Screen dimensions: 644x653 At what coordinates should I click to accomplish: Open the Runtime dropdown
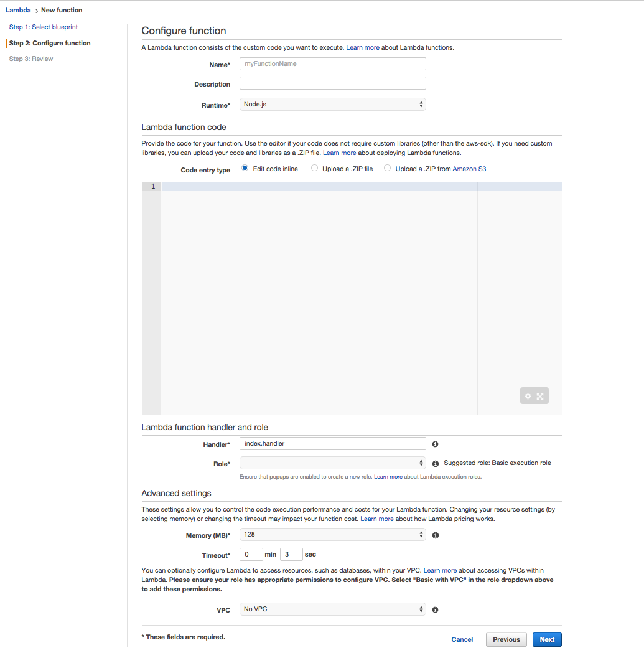point(333,105)
